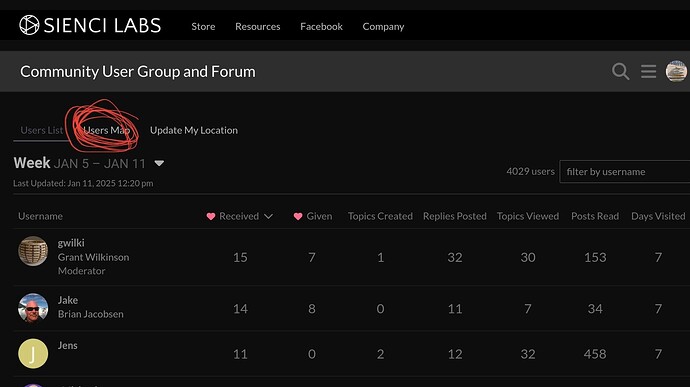Expand the Week period dropdown arrow
The height and width of the screenshot is (387, 690).
click(159, 163)
